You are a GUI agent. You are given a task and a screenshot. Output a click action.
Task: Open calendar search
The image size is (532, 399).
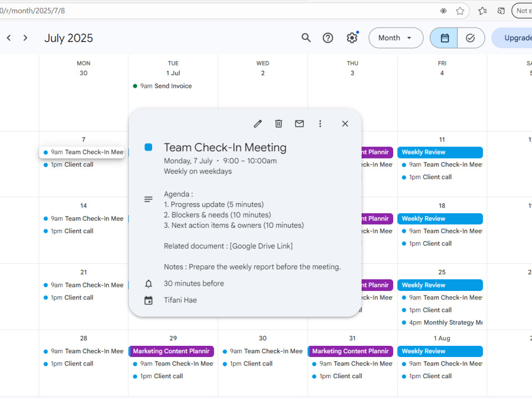click(306, 38)
